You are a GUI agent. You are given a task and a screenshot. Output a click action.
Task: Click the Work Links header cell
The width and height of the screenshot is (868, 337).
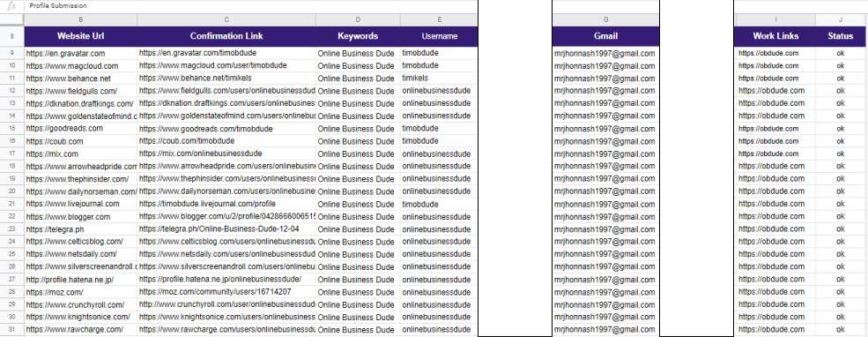(x=775, y=36)
